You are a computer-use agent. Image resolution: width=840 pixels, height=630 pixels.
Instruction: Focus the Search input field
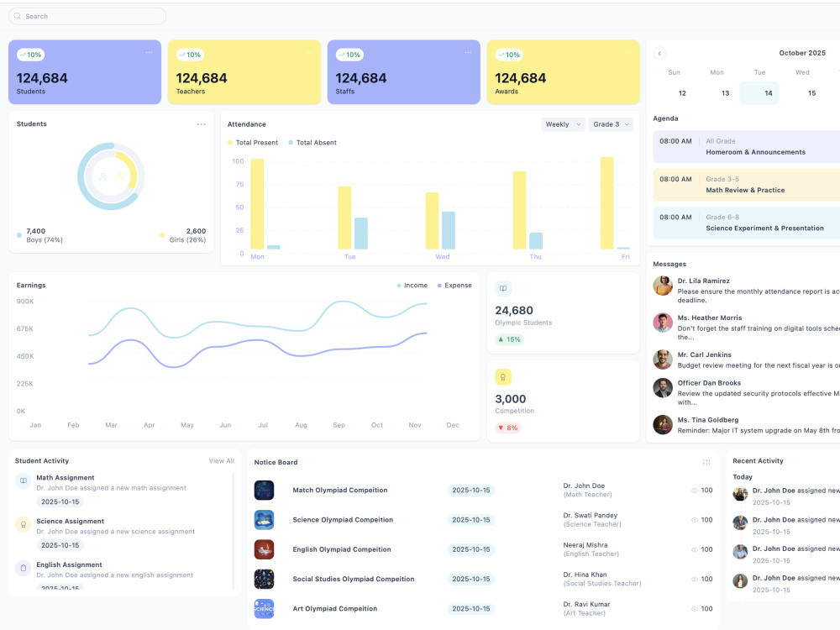(87, 16)
